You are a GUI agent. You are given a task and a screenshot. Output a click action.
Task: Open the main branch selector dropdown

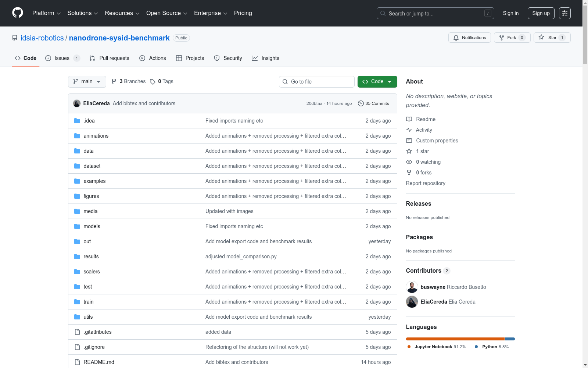pos(87,82)
